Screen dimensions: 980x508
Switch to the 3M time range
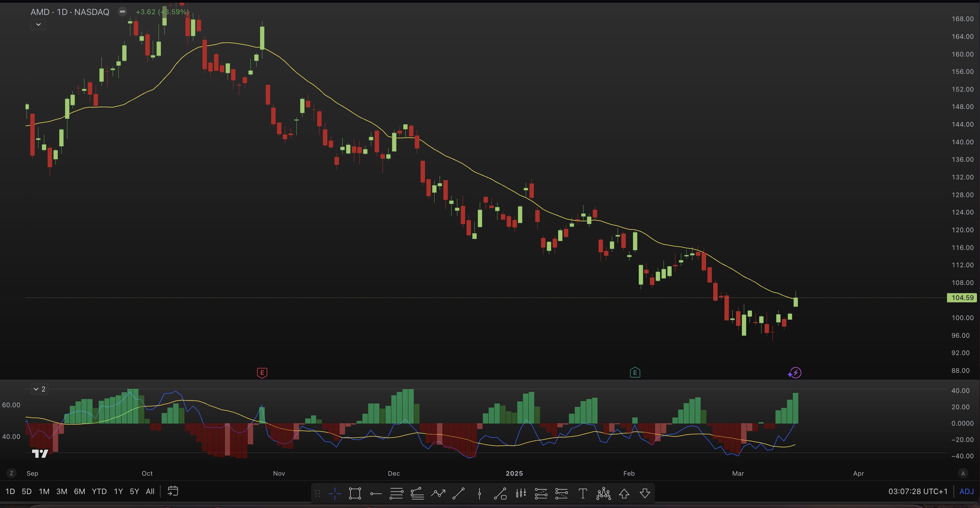coord(62,491)
